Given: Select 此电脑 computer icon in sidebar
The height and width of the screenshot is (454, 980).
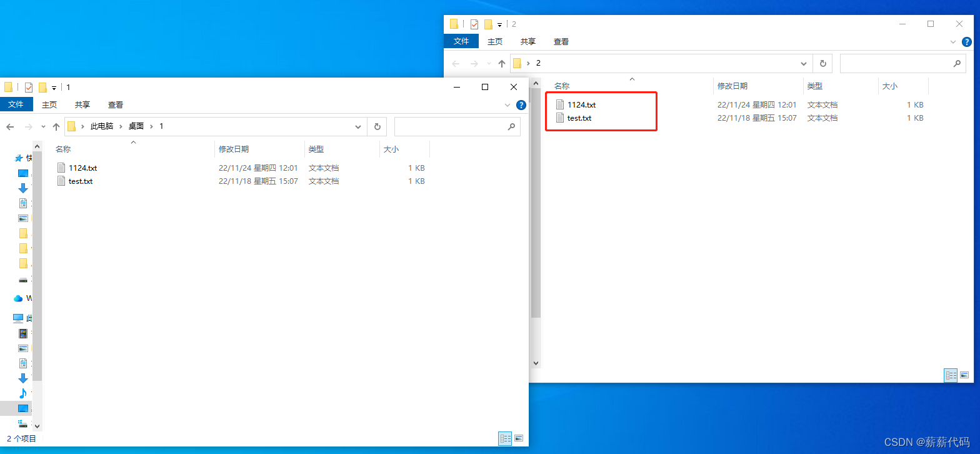Looking at the screenshot, I should coord(18,318).
